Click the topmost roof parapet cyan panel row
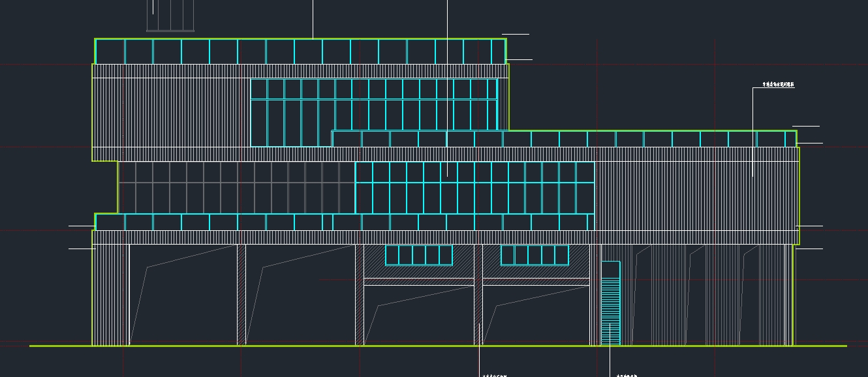The height and width of the screenshot is (377, 868). (300, 52)
